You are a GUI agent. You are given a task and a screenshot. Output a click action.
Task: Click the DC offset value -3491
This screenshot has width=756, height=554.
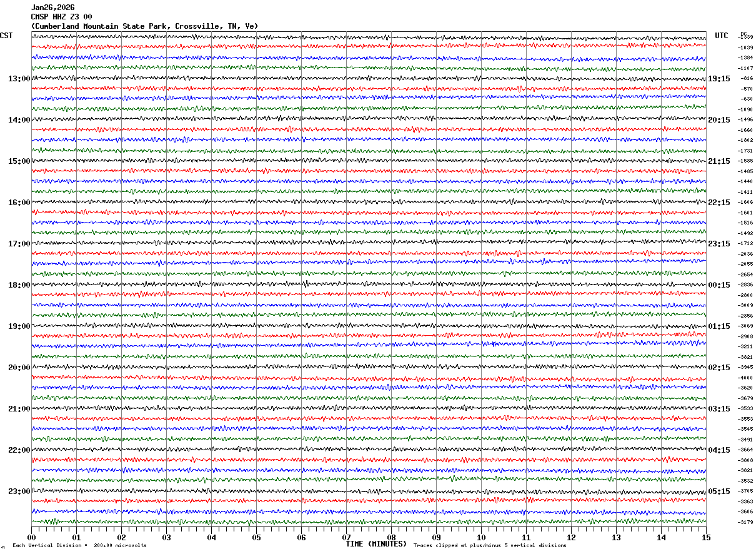point(746,440)
